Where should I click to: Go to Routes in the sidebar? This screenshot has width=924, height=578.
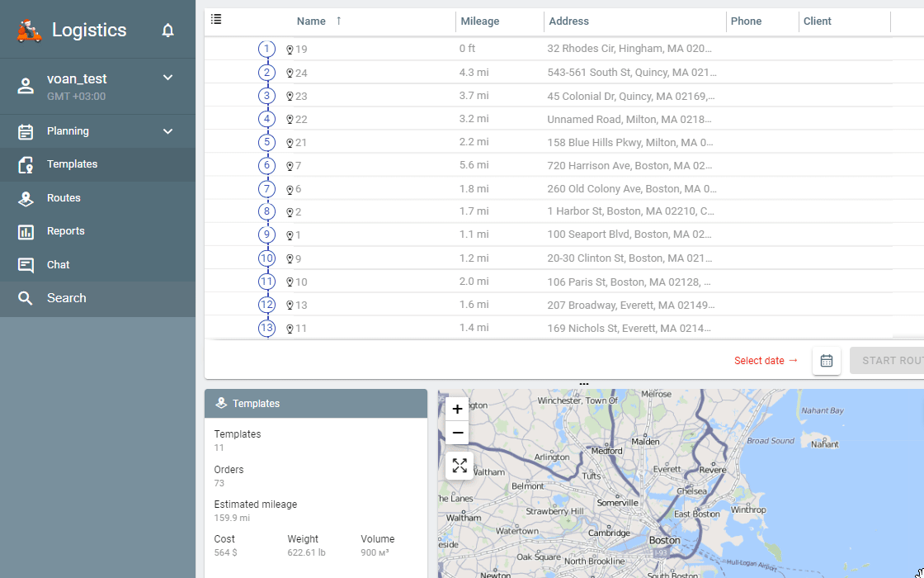[x=97, y=198]
